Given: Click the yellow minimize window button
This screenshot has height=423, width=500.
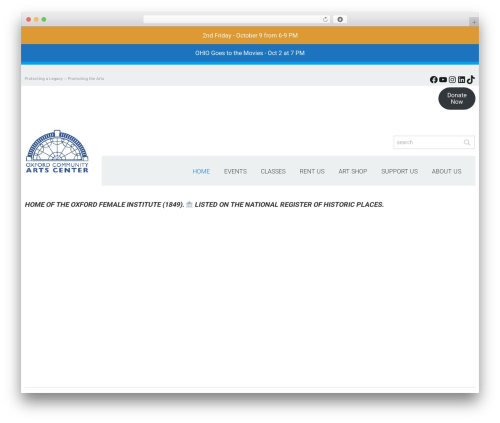Looking at the screenshot, I should (x=36, y=19).
